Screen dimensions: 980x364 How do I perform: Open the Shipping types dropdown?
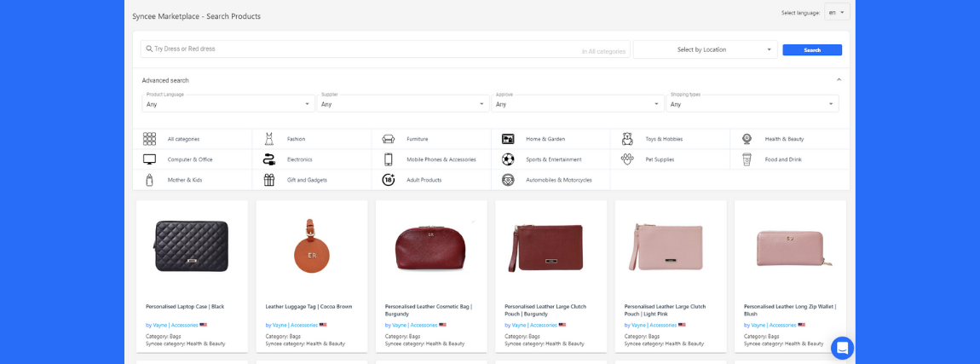[752, 104]
